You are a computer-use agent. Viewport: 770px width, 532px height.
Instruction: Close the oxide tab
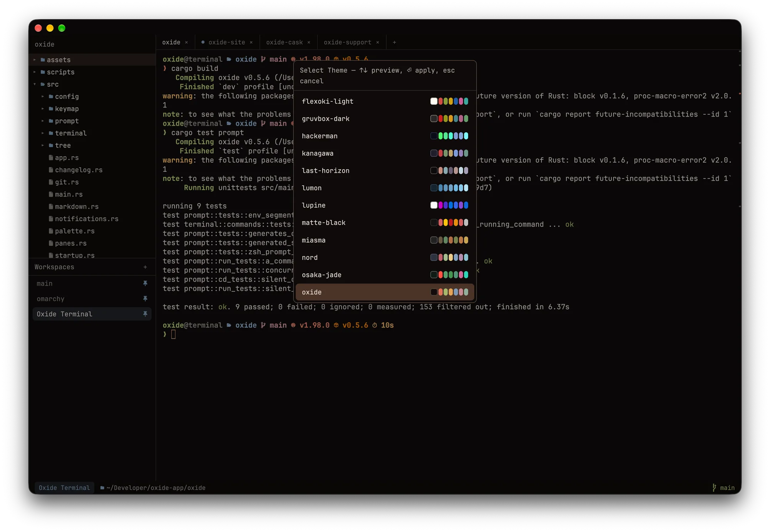click(x=186, y=42)
